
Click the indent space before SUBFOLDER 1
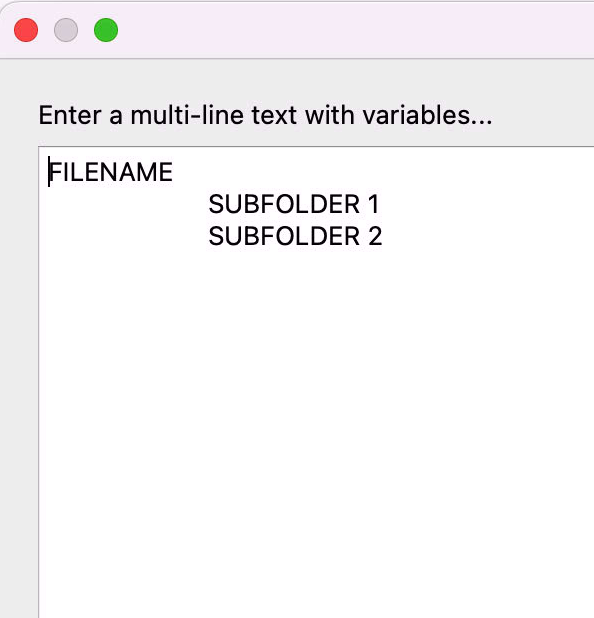tap(128, 204)
